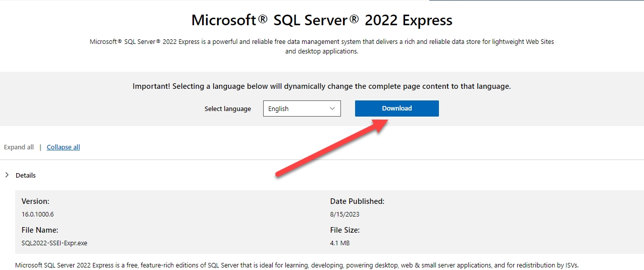Click the Important language notice text
Image resolution: width=644 pixels, height=270 pixels.
[322, 86]
